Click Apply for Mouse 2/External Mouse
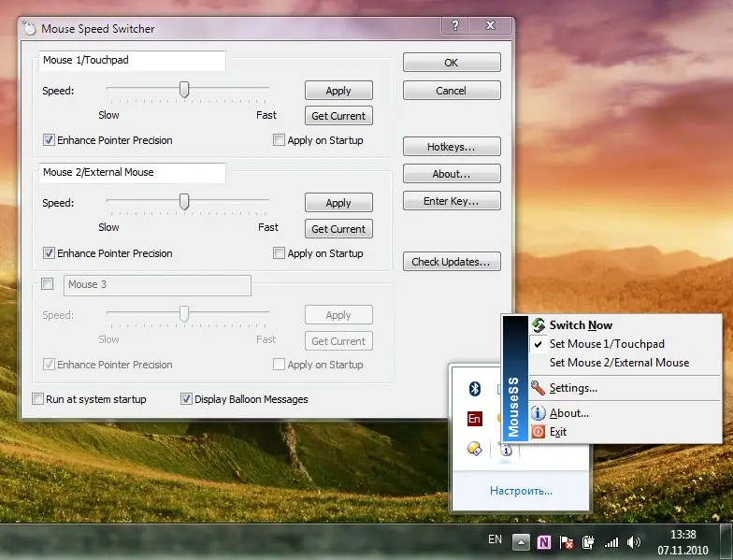 coord(338,202)
